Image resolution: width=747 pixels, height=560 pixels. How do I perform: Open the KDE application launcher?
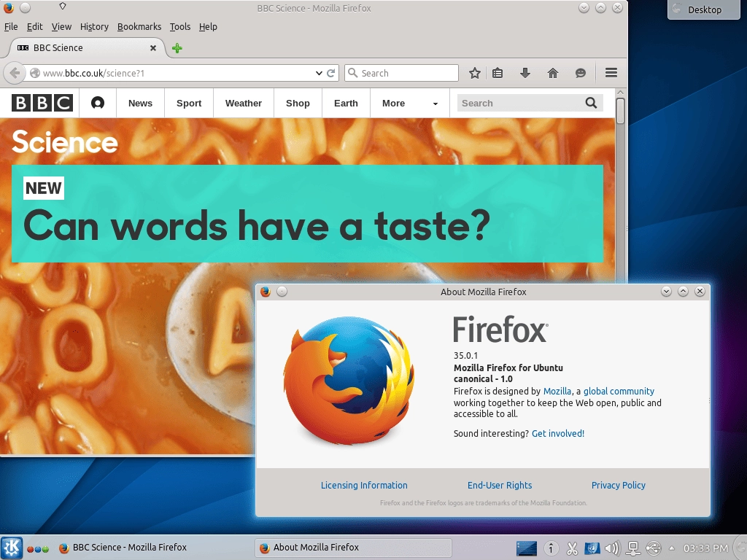click(x=12, y=548)
